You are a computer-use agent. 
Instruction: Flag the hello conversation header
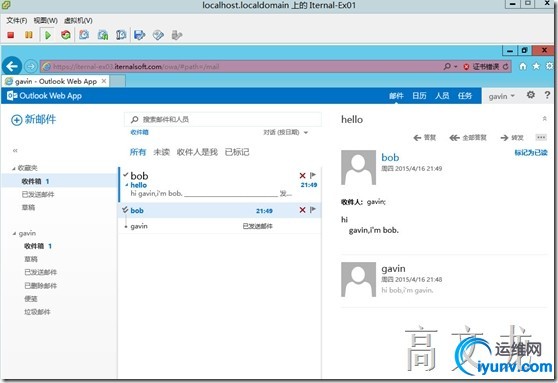(x=313, y=175)
